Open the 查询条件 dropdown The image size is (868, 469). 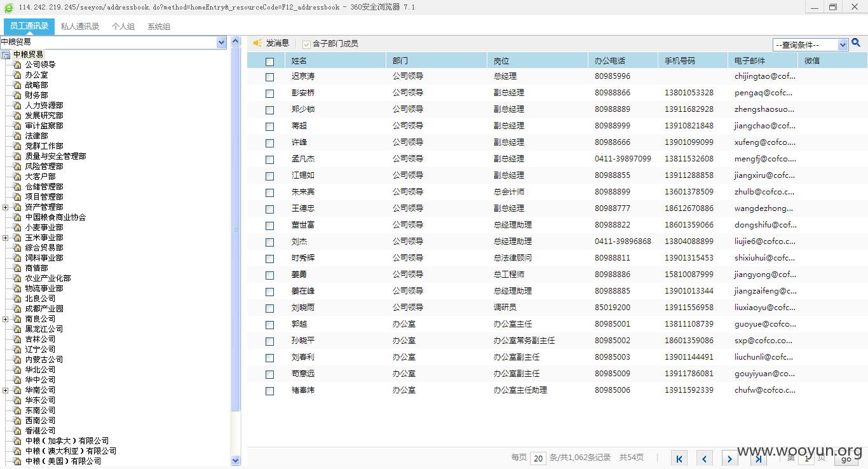(x=843, y=44)
